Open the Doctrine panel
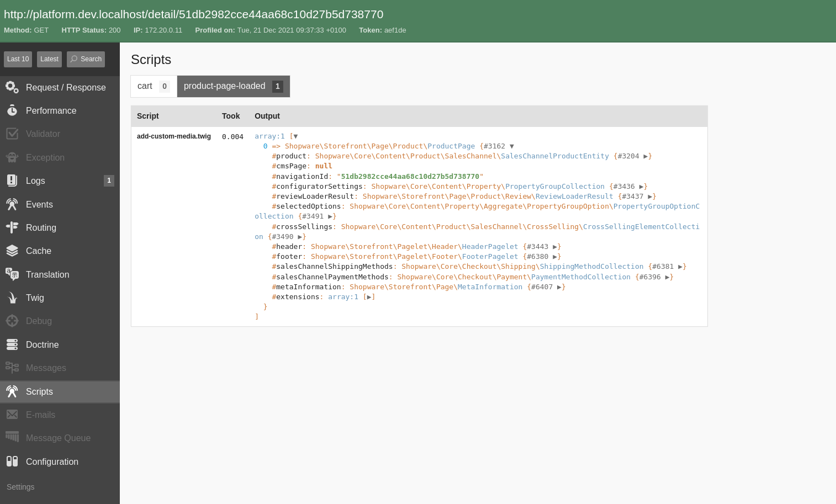 coord(43,344)
